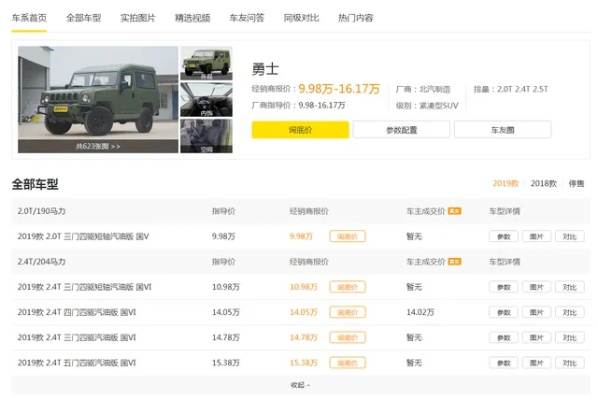Open the 车系首页 tab
Viewport: 598px width, 400px height.
point(29,18)
